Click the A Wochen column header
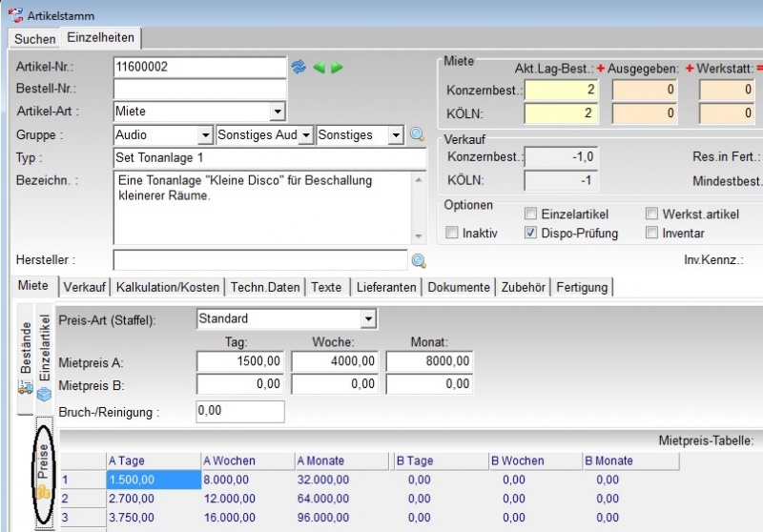Viewport: 763px width, 532px height. click(248, 461)
